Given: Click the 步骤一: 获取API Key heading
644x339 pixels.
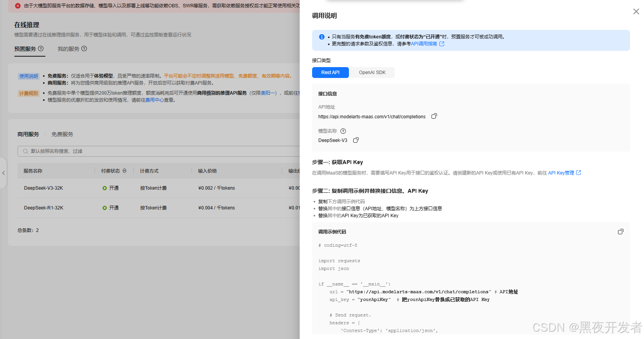Looking at the screenshot, I should pos(337,162).
